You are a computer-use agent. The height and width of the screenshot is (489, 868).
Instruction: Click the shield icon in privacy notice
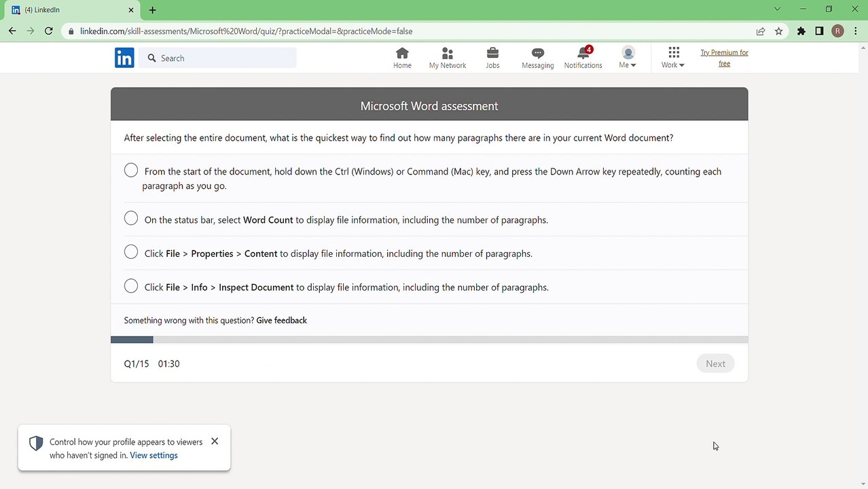pos(36,443)
